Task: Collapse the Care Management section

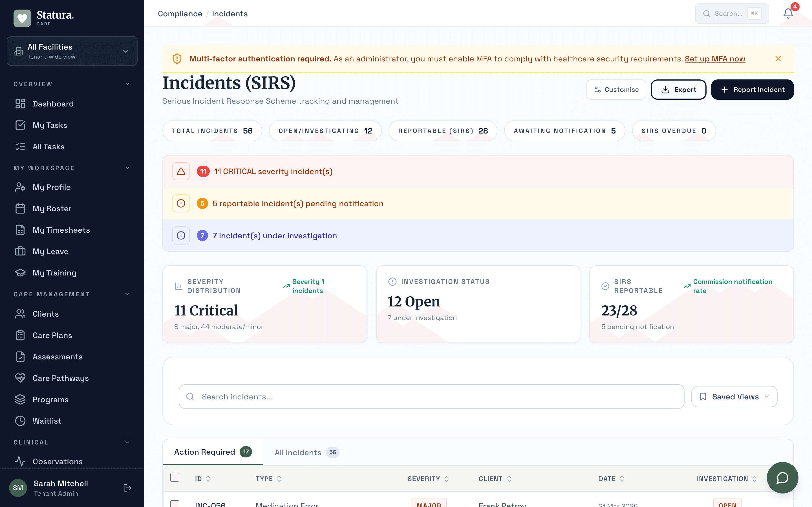Action: pos(127,294)
